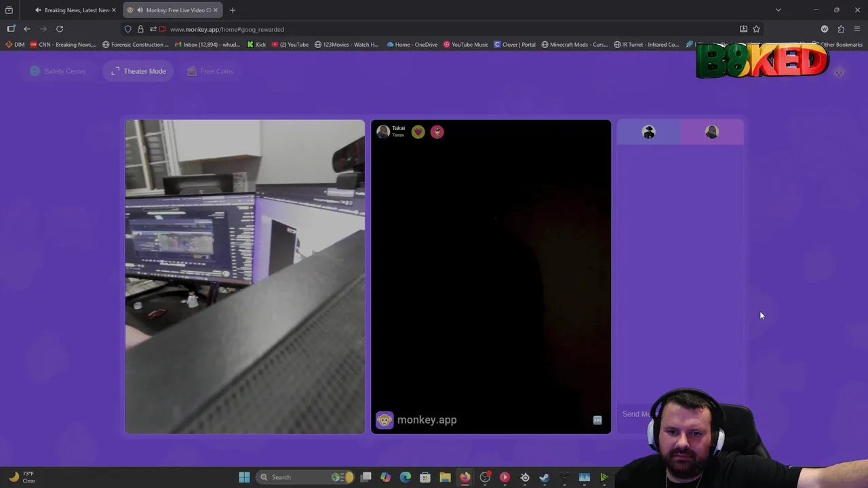The image size is (868, 488).
Task: Click the Free Coins button
Action: tap(210, 71)
